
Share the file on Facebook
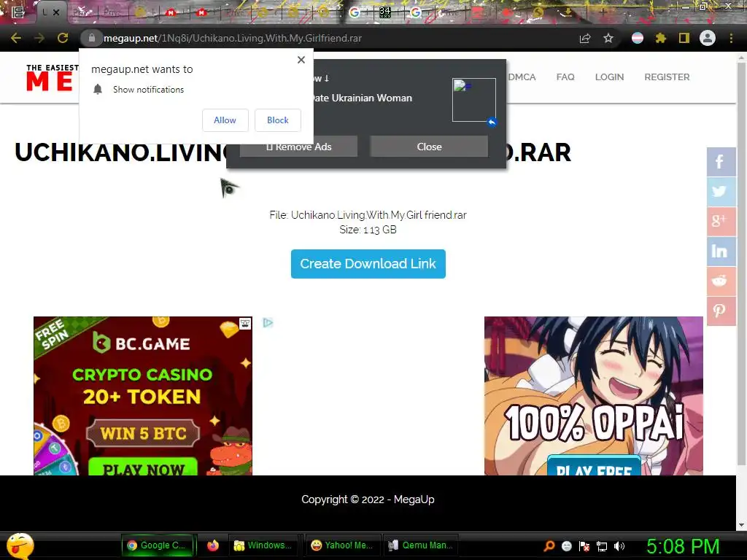click(x=721, y=162)
